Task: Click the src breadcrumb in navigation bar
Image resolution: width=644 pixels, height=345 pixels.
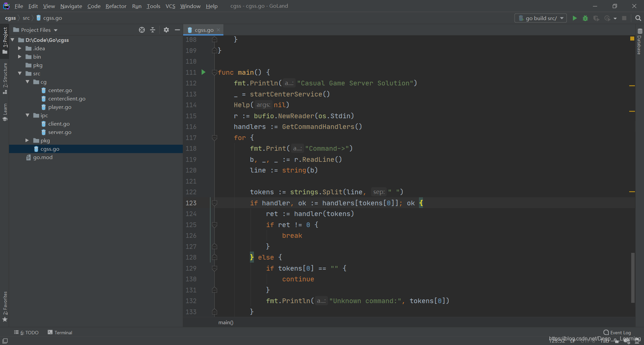Action: click(x=26, y=18)
